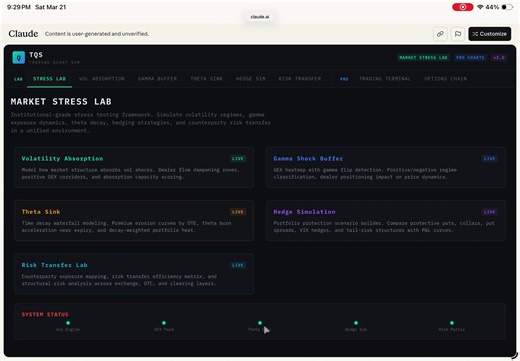
Task: Click the Hedge Sim status label
Action: tap(356, 330)
